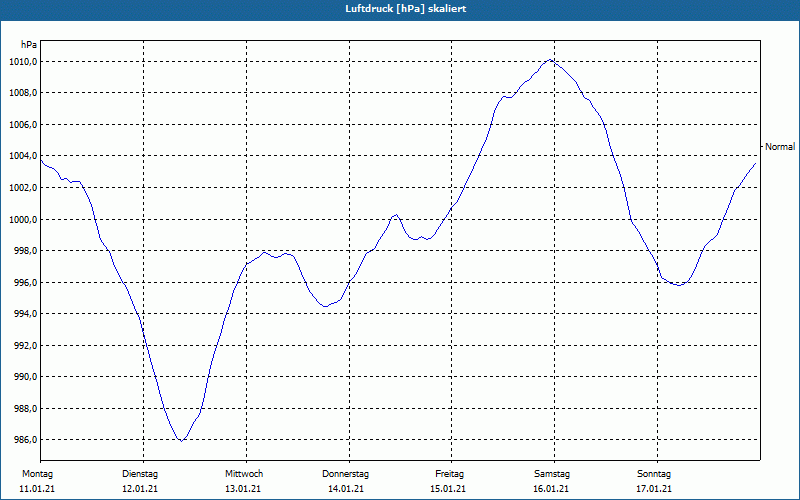Screen dimensions: 800x500
Task: Click the 998,0 axis value
Action: (24, 251)
